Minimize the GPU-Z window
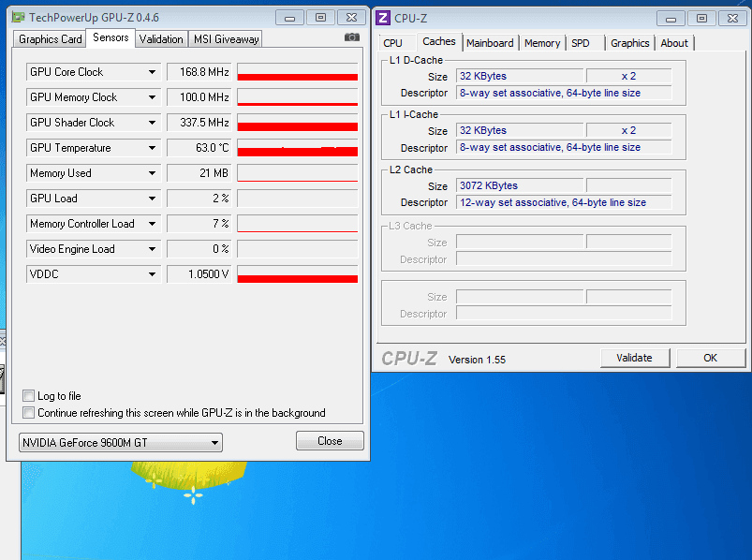 289,18
